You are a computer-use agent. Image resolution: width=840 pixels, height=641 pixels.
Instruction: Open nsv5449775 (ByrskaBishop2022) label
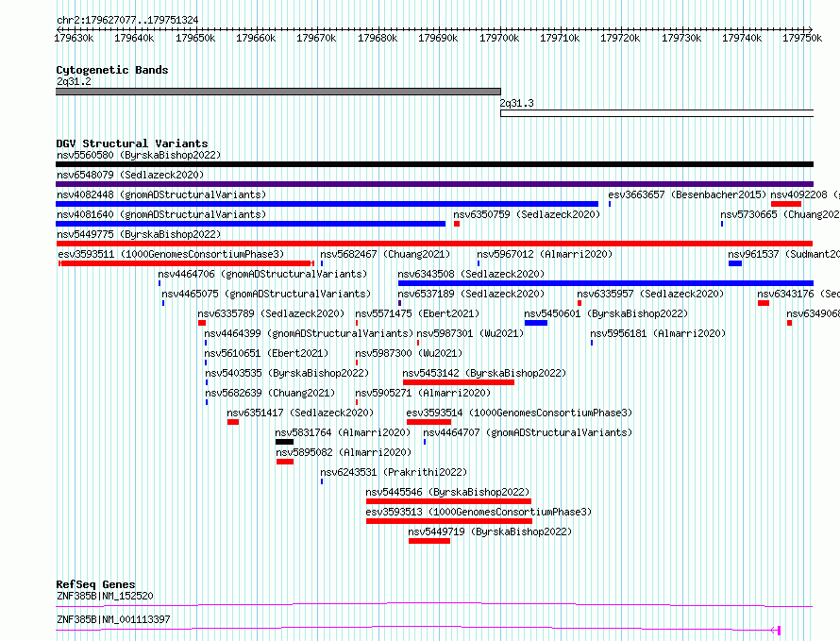(x=139, y=234)
